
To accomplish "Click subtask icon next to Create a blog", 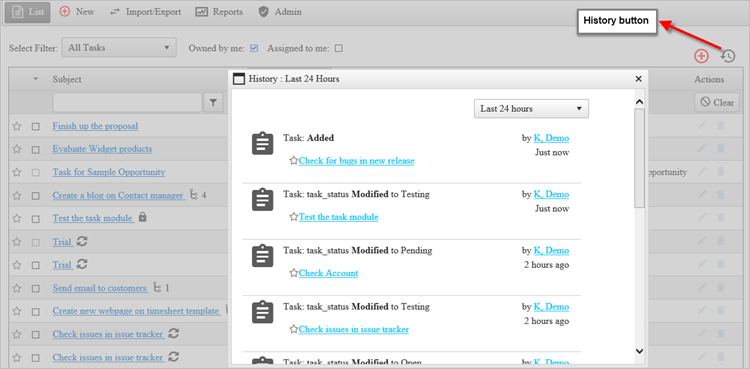I will (193, 195).
